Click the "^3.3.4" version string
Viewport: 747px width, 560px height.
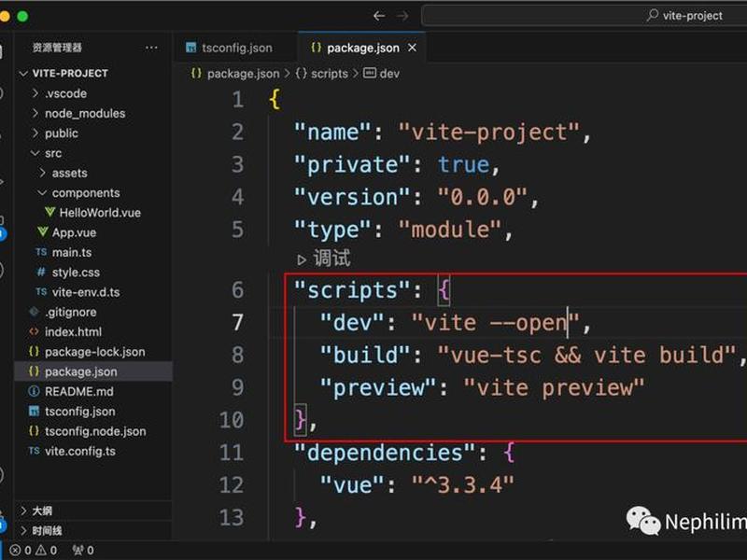coord(462,485)
